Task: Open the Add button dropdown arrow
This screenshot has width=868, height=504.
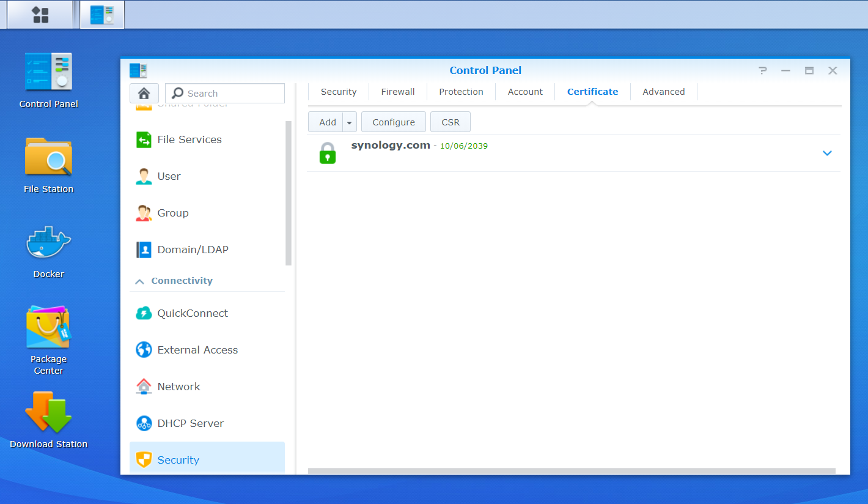Action: click(x=350, y=122)
